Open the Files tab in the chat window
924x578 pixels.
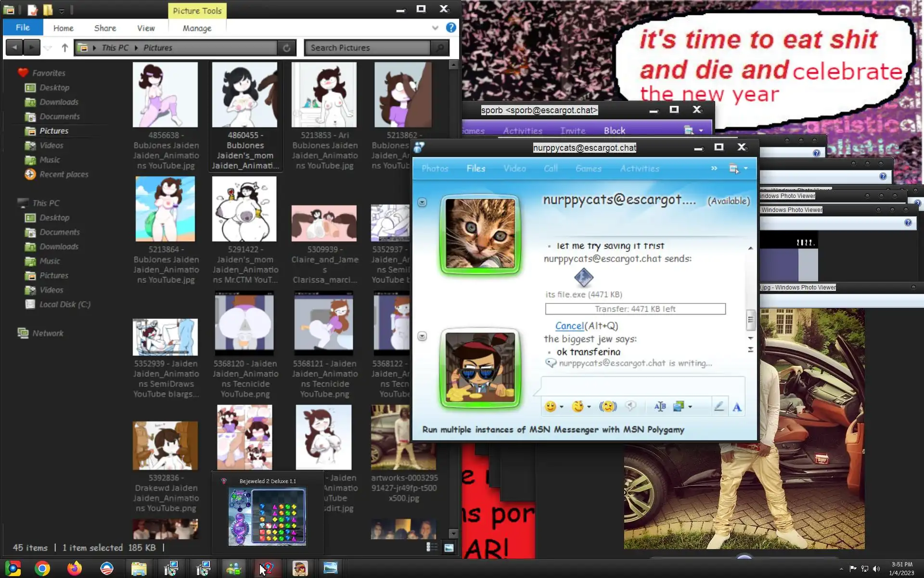[475, 169]
